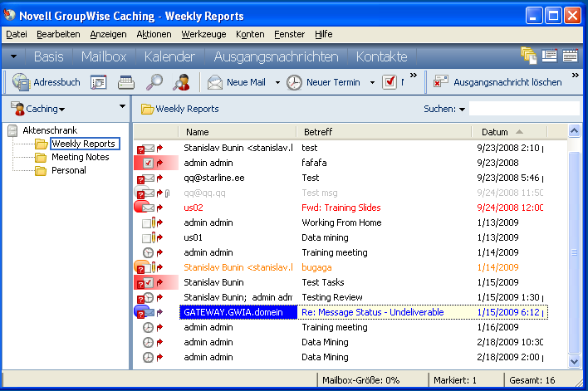Toggle checkbox on the fafafa task row
The image size is (588, 391).
point(148,164)
